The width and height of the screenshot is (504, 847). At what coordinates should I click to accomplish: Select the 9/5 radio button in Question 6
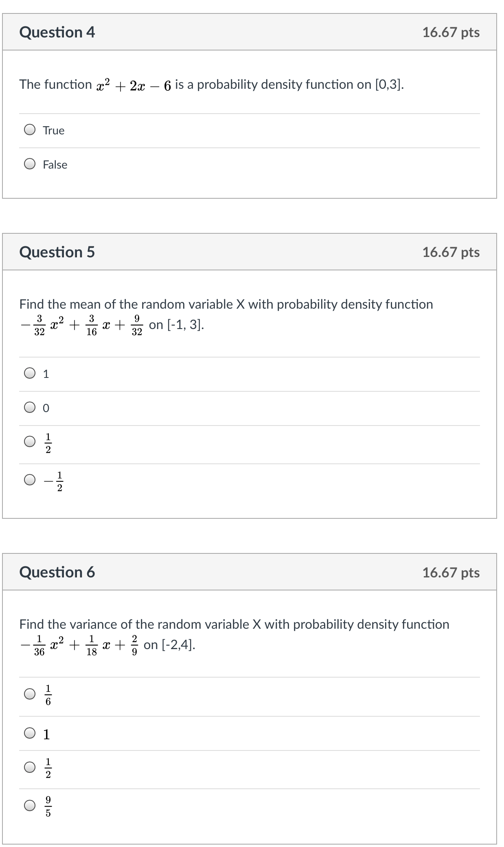pos(30,805)
